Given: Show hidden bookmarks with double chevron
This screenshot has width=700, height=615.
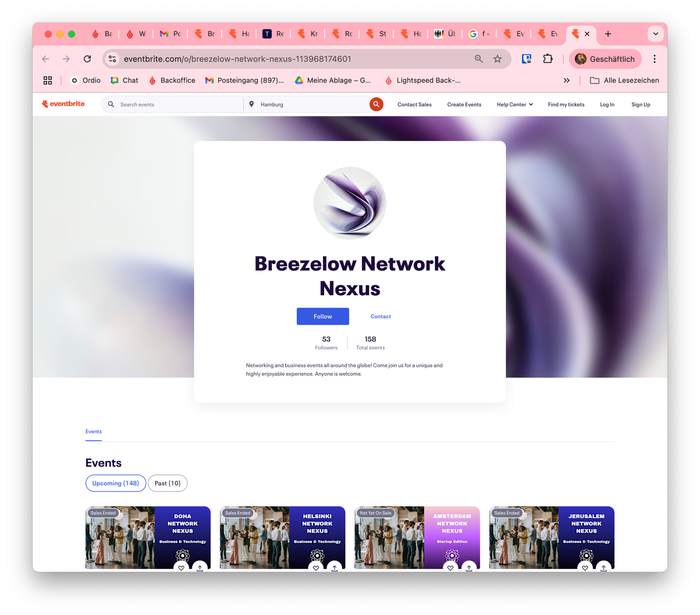Looking at the screenshot, I should 567,81.
